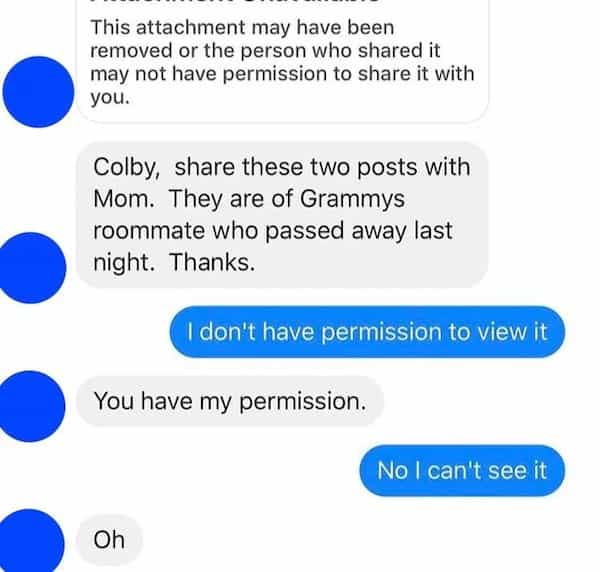The height and width of the screenshot is (572, 600).
Task: Select the 'You have my permission.' message bubble
Action: pyautogui.click(x=230, y=401)
